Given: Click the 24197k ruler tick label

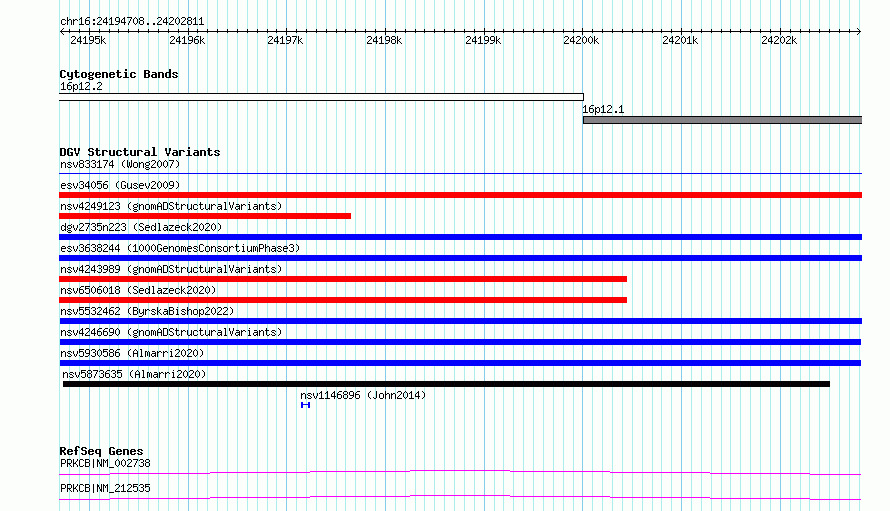Looking at the screenshot, I should click(x=286, y=40).
